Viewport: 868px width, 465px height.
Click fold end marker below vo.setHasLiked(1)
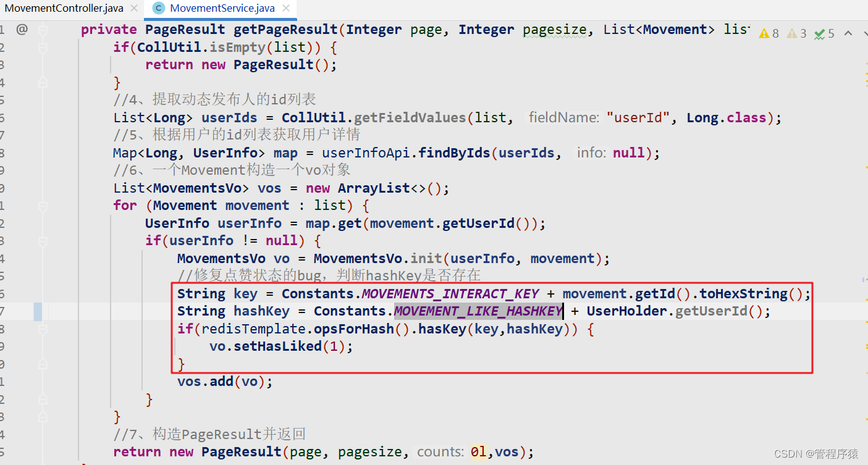(43, 364)
